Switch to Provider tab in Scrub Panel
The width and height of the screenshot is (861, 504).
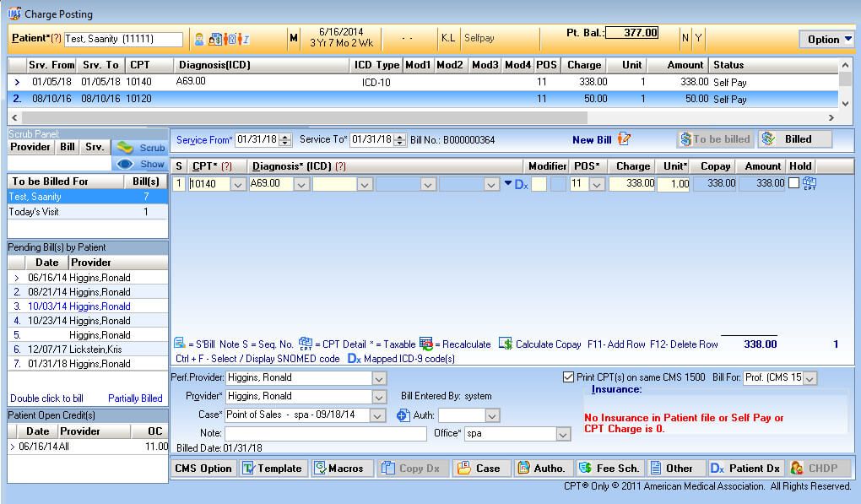point(30,147)
